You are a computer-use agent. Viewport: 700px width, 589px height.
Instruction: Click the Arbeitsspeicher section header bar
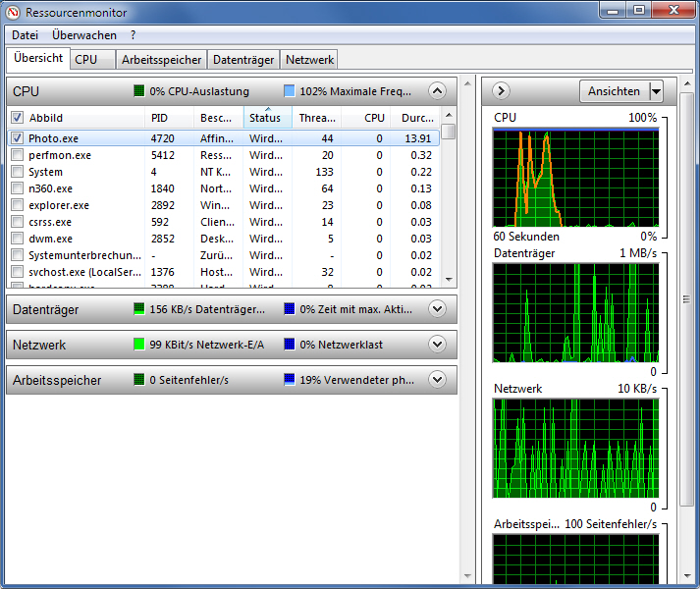232,380
